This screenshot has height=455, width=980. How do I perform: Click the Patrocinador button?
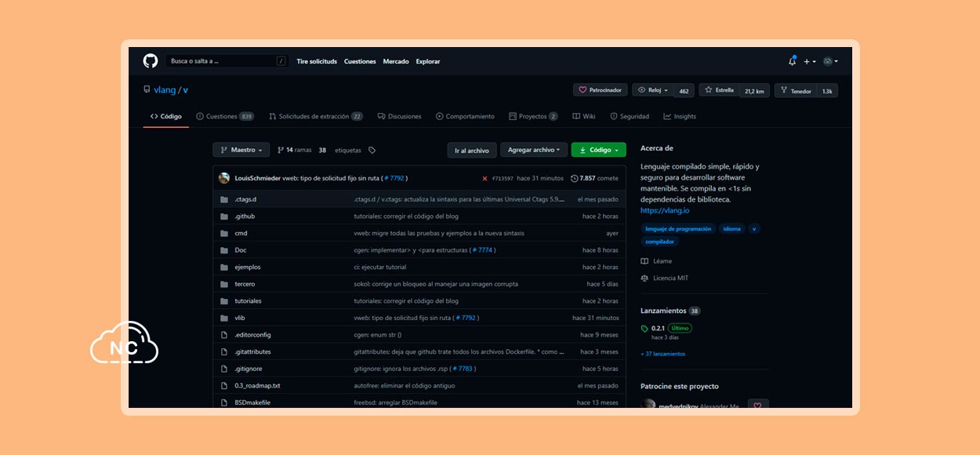pyautogui.click(x=601, y=90)
